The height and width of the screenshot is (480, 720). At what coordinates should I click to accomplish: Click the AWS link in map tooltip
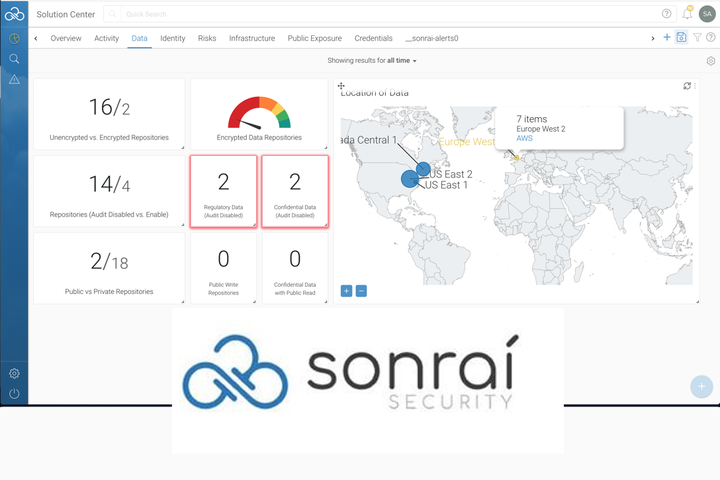click(525, 138)
